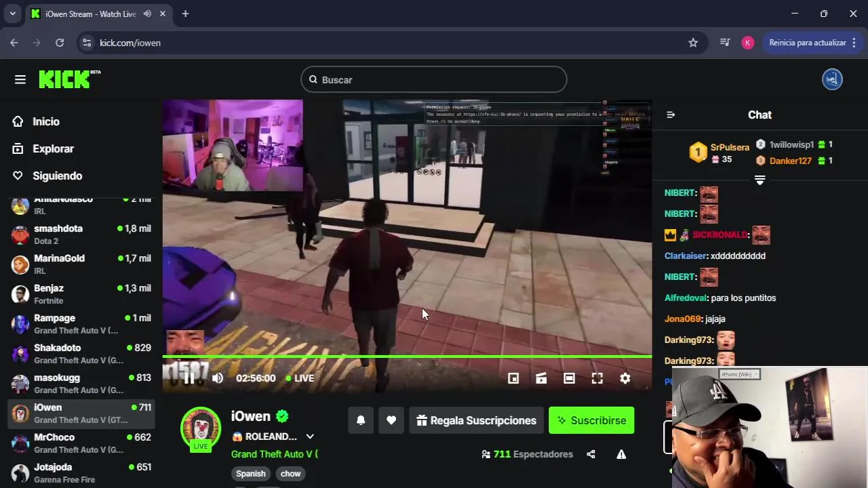Open Grand Theft Auto V category link
The image size is (868, 488).
point(275,454)
